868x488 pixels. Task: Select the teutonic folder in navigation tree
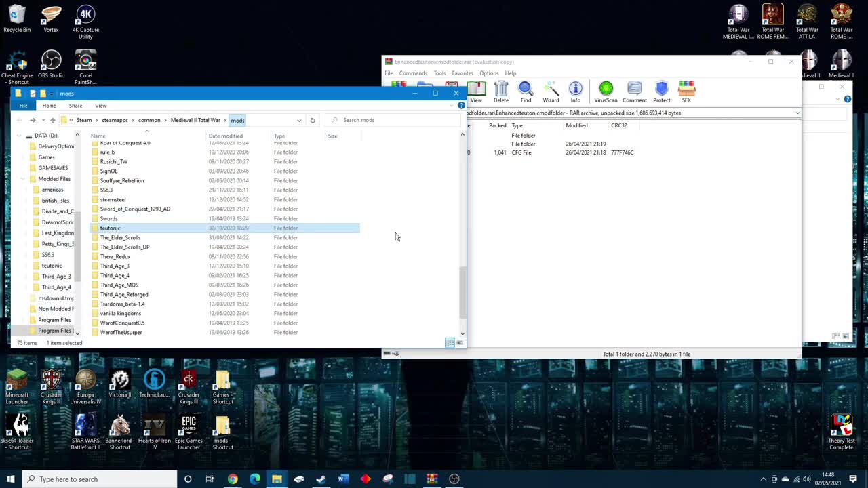[52, 266]
